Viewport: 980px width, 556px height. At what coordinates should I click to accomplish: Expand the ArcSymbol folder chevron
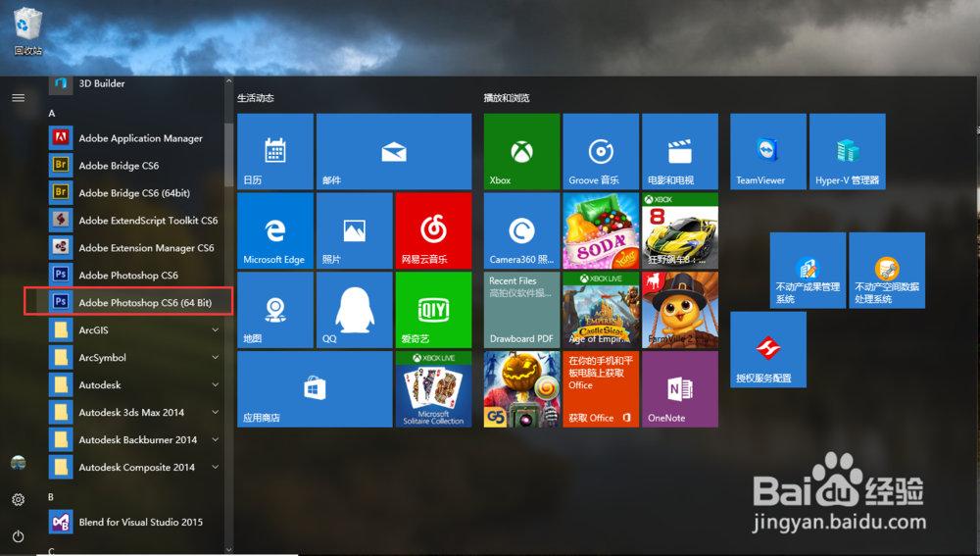pos(215,357)
